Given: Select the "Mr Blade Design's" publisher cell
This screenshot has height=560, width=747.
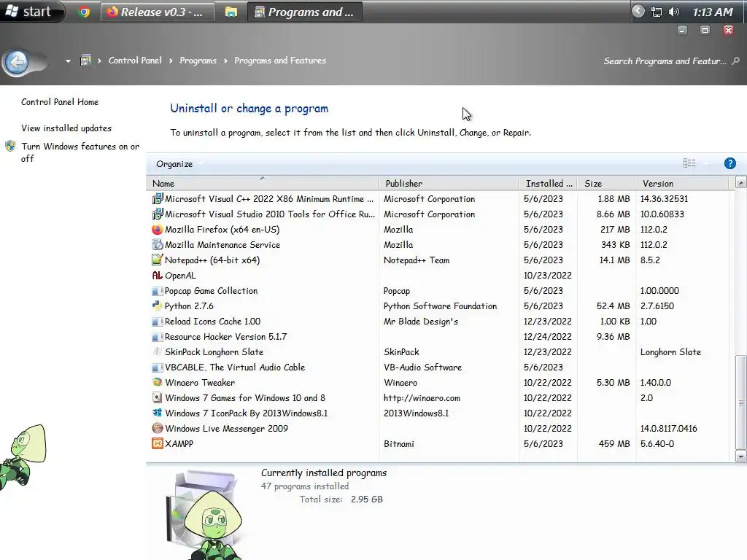Looking at the screenshot, I should (x=421, y=322).
